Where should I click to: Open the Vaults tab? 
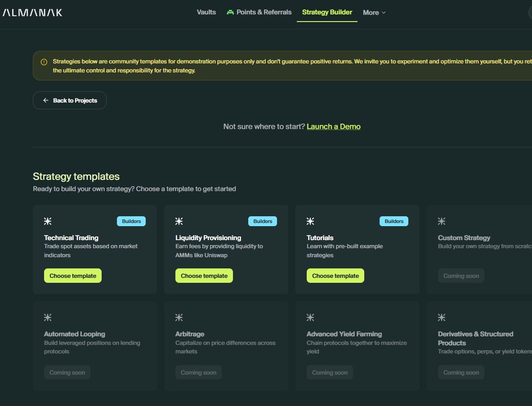[206, 12]
